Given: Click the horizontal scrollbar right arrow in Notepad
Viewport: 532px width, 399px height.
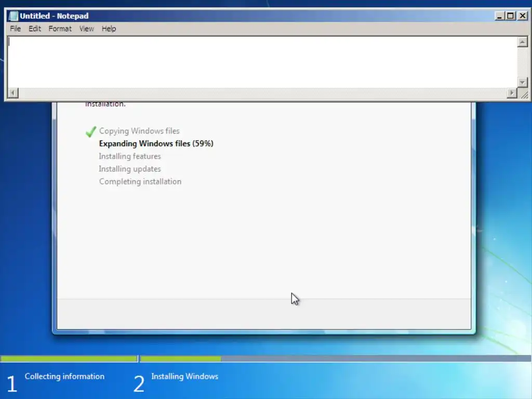Looking at the screenshot, I should pos(512,92).
